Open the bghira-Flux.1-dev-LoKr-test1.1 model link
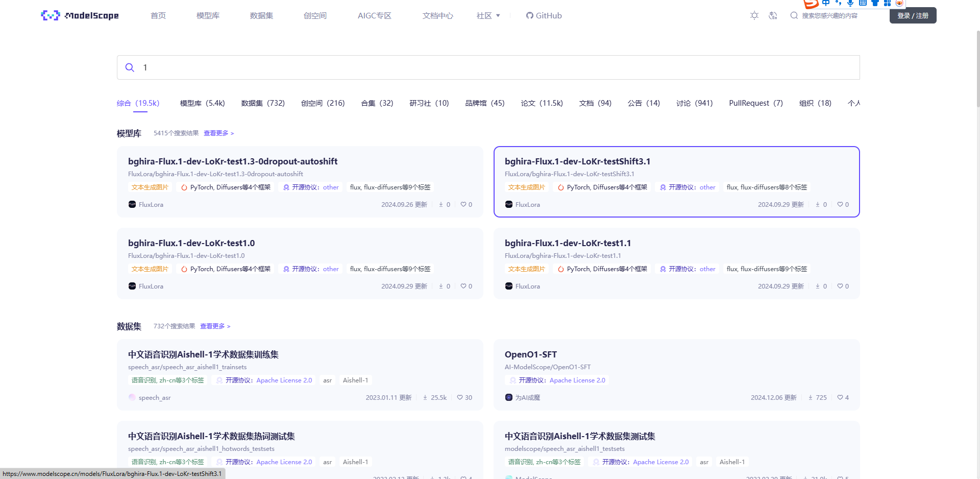 point(568,243)
